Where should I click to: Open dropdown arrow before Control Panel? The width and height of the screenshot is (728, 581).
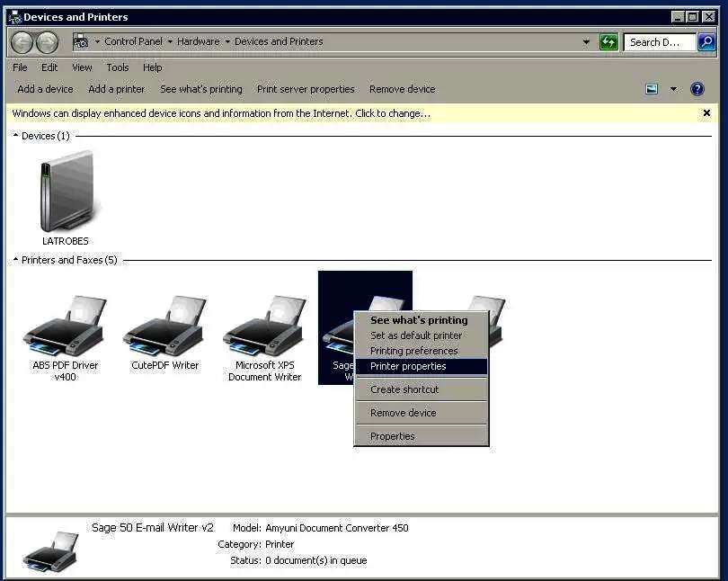click(97, 41)
